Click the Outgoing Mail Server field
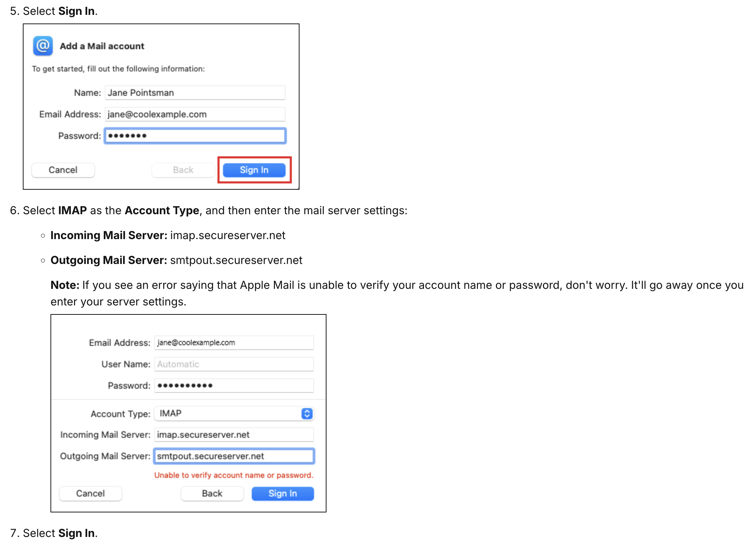756x548 pixels. 234,456
